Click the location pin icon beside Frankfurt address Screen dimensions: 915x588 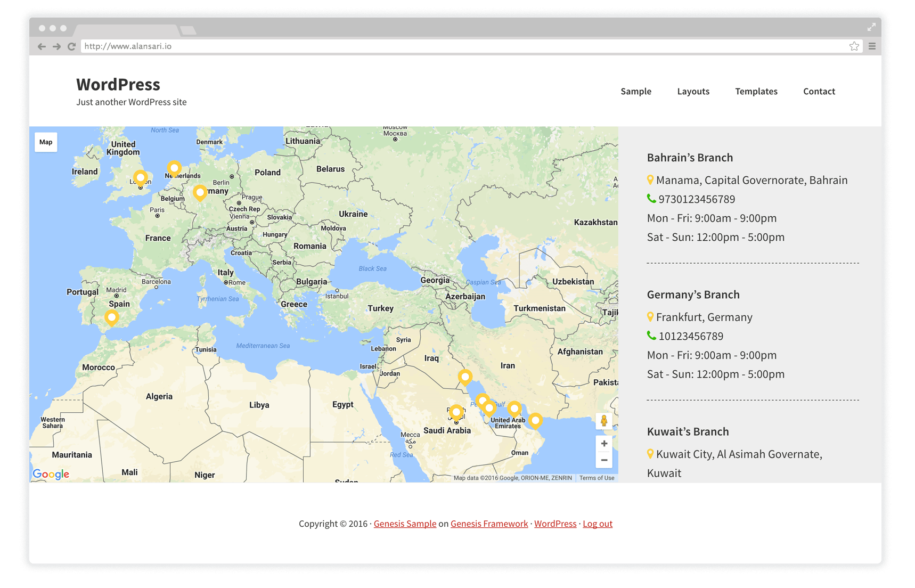point(650,316)
